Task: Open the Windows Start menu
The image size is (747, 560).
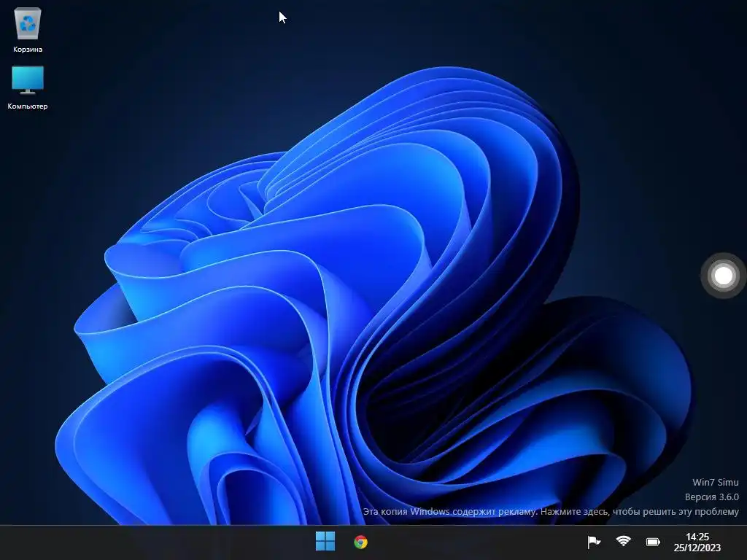Action: tap(325, 542)
